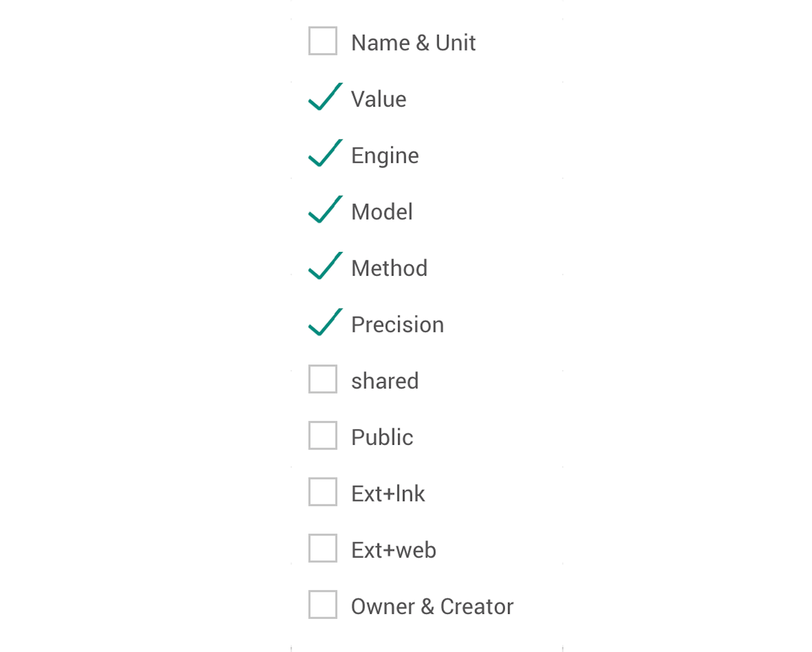812x652 pixels.
Task: Select the Model label text
Action: click(x=381, y=211)
